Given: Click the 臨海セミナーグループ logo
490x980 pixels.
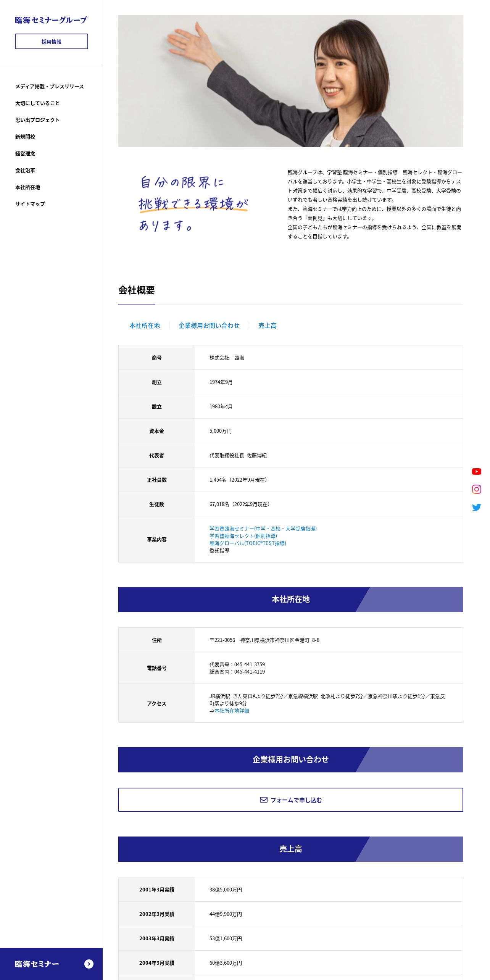Looking at the screenshot, I should (51, 20).
